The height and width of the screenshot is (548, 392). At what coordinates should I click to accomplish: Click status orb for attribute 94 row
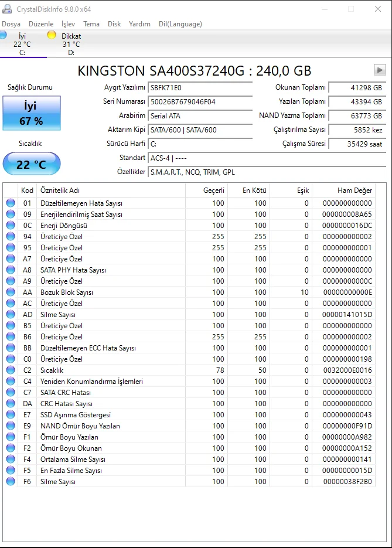[11, 236]
